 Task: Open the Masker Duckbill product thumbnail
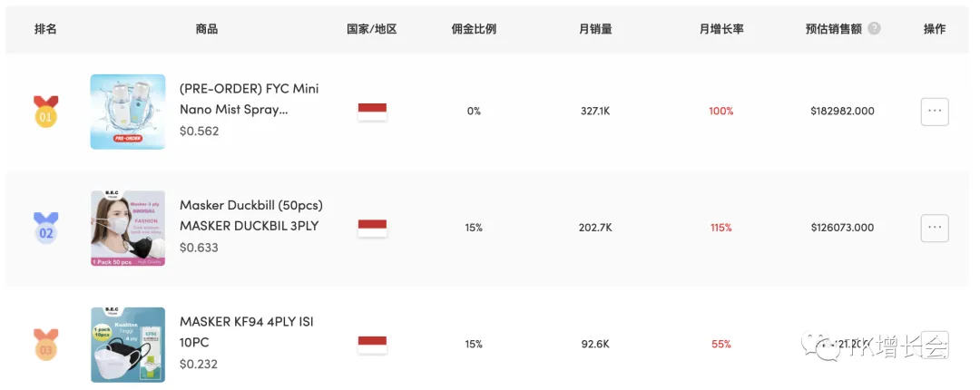[x=128, y=229]
